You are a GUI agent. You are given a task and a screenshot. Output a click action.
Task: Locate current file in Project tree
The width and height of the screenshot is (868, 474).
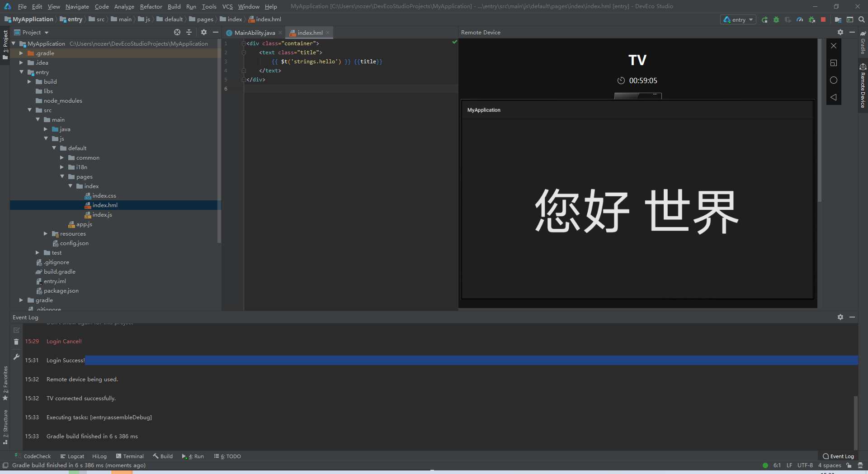click(x=177, y=32)
